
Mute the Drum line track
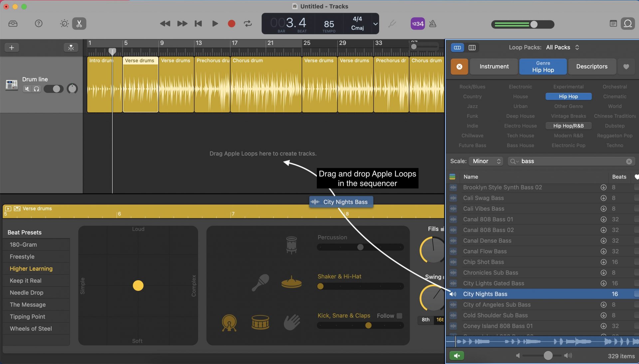pos(27,89)
